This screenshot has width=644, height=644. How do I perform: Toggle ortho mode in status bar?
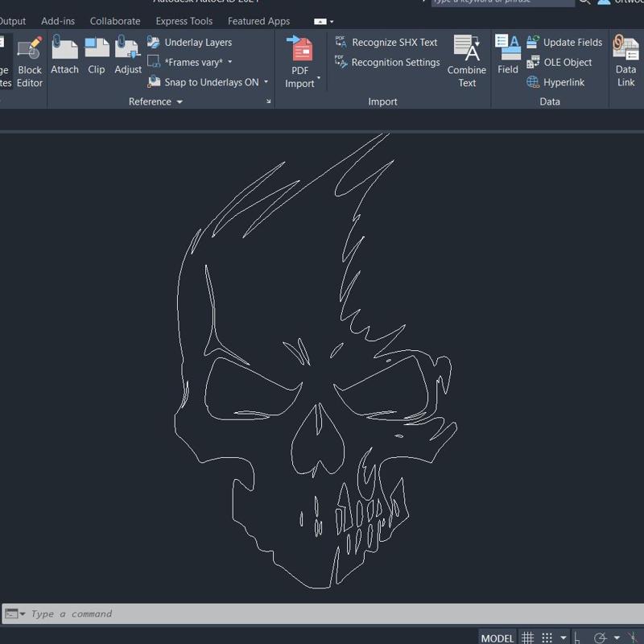coord(577,638)
